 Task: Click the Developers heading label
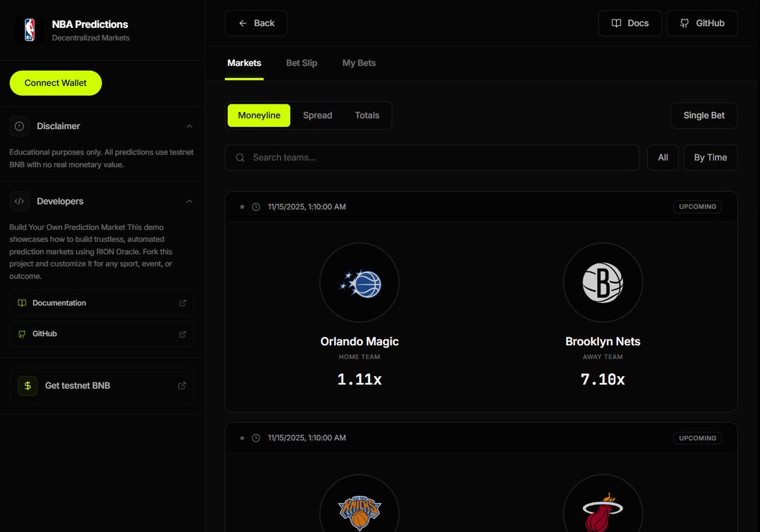[60, 201]
